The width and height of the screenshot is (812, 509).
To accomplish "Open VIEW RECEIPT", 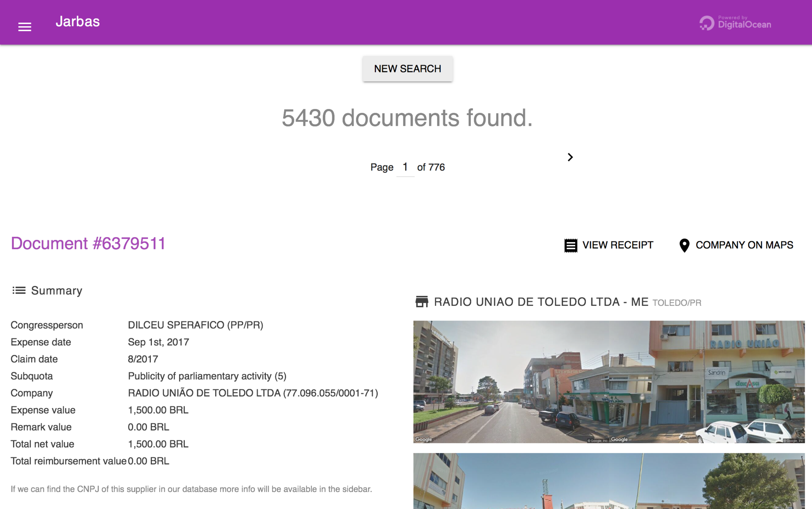I will 617,245.
